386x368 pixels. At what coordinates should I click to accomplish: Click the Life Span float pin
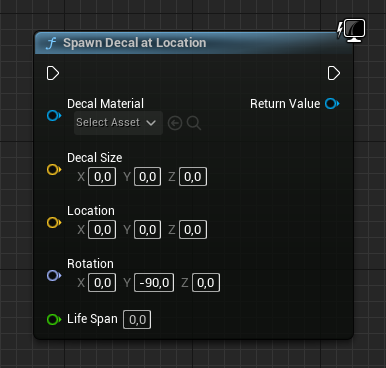tap(54, 319)
